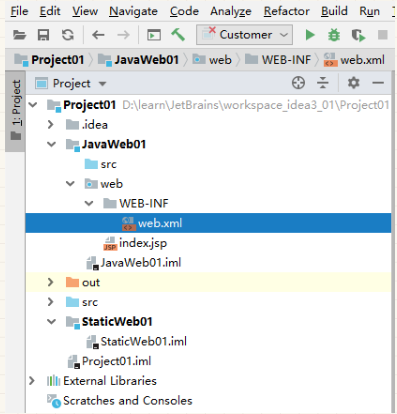The width and height of the screenshot is (397, 414).
Task: Collapse the Project01 root node
Action: (33, 105)
